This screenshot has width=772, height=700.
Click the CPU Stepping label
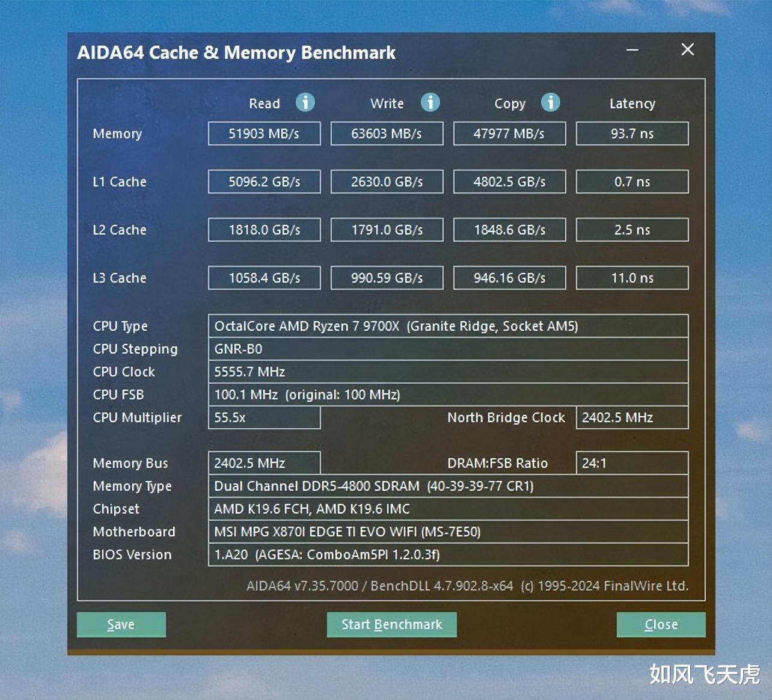click(135, 349)
